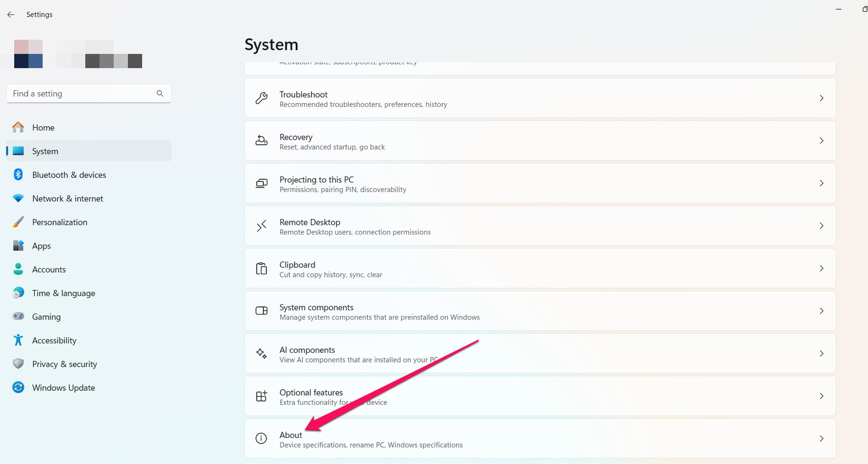Viewport: 868px width, 464px height.
Task: Focus the Find a setting search box
Action: [x=81, y=94]
